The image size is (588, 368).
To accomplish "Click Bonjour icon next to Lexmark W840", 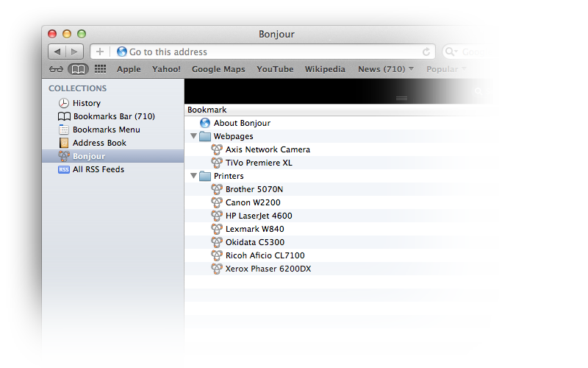I will tap(216, 229).
